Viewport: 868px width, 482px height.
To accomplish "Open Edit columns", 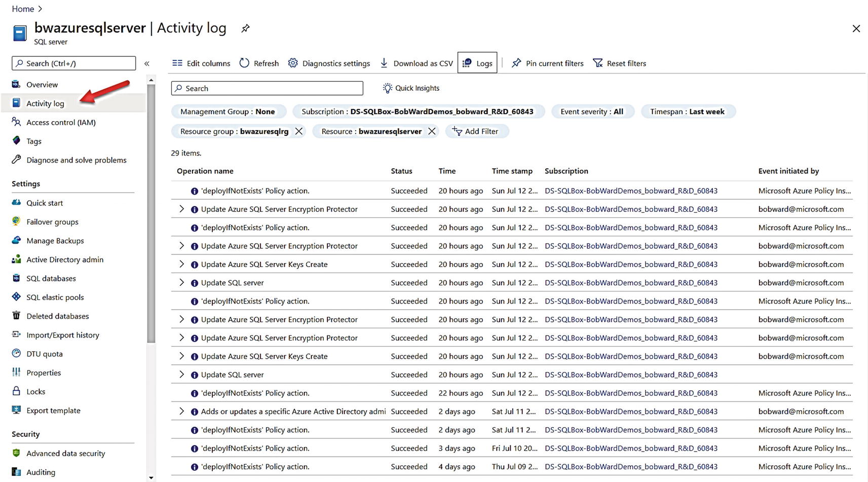I will click(201, 63).
